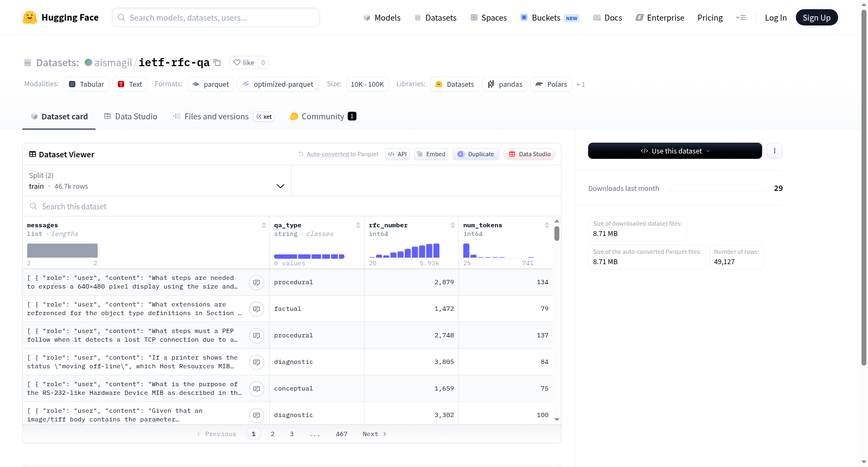
Task: Click the Tabular modality tag
Action: click(86, 84)
